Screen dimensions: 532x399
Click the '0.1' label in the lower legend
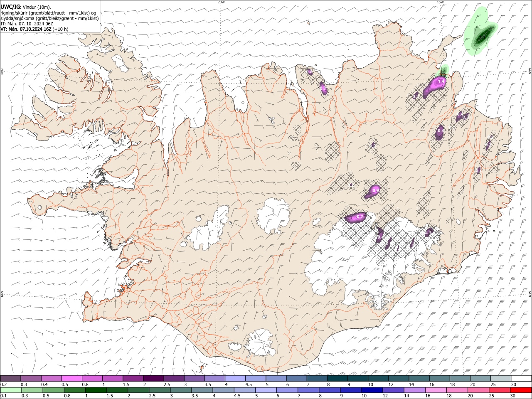click(x=3, y=396)
